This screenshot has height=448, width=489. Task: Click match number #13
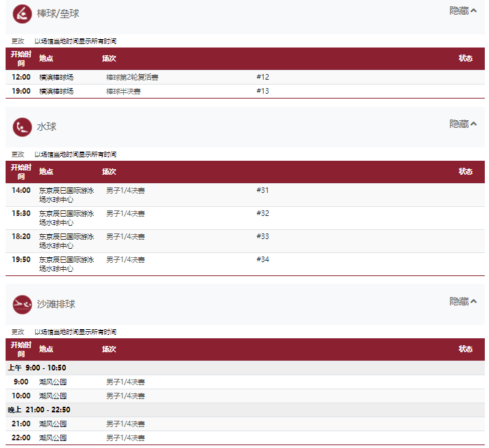click(x=262, y=91)
